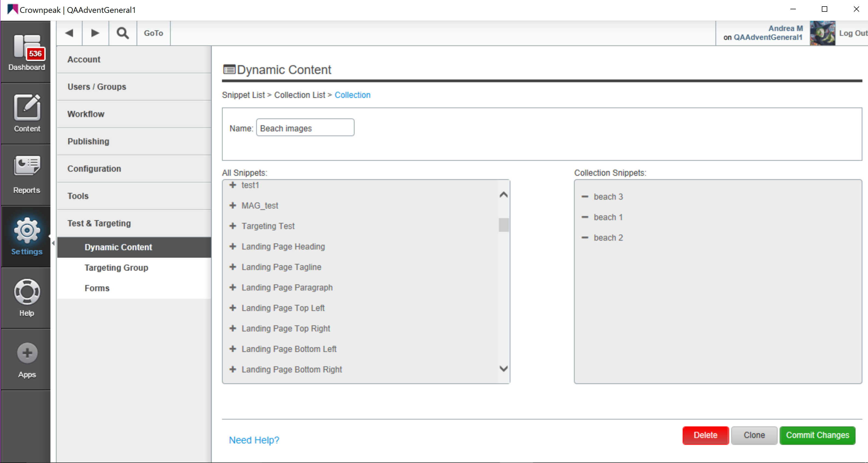Click the Delete button
The image size is (868, 463).
(705, 435)
